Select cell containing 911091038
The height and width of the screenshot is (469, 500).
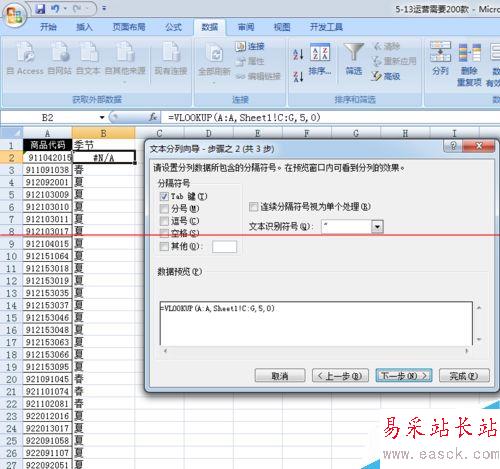click(x=47, y=170)
